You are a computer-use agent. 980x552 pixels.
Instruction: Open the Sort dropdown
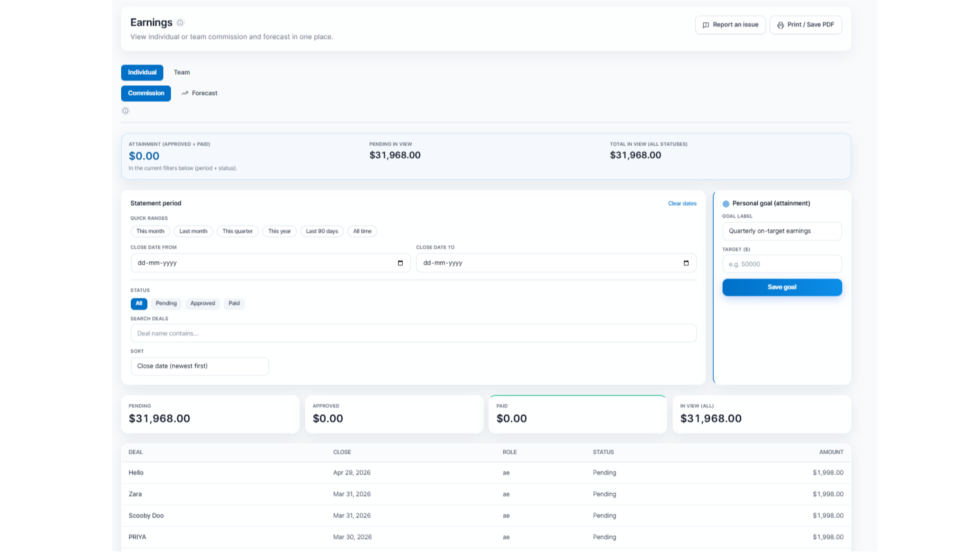(199, 366)
